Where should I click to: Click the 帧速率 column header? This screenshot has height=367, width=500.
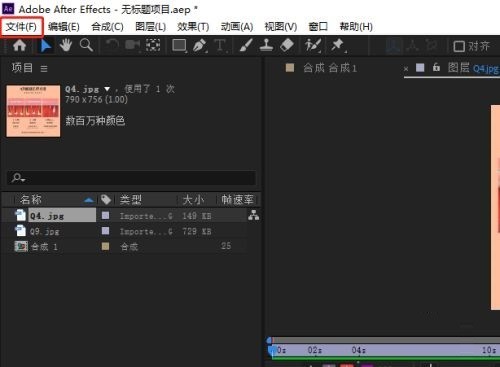237,200
